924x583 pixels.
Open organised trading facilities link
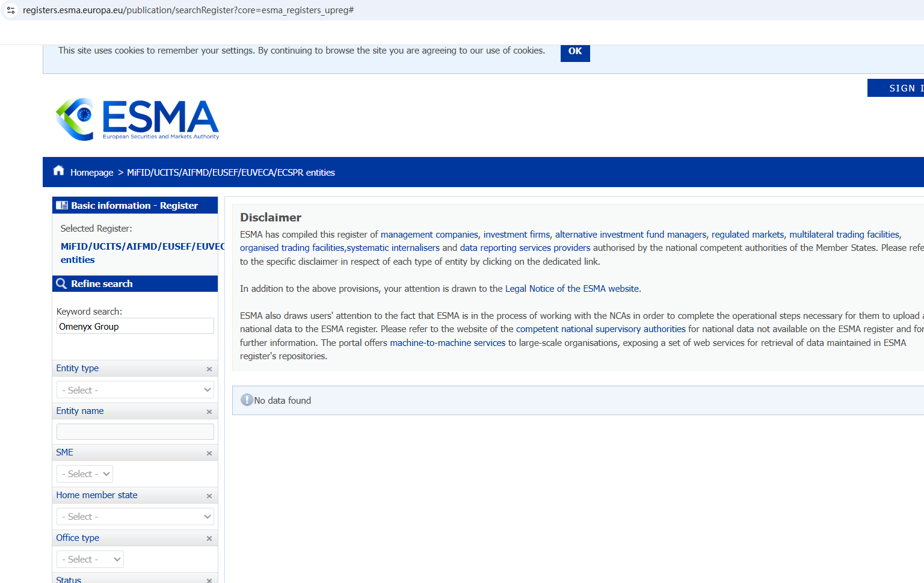click(x=292, y=248)
